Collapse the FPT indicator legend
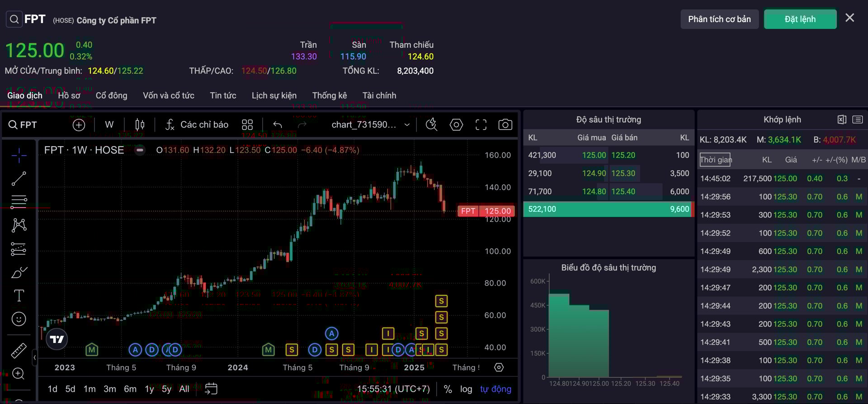This screenshot has width=868, height=404. (x=140, y=150)
